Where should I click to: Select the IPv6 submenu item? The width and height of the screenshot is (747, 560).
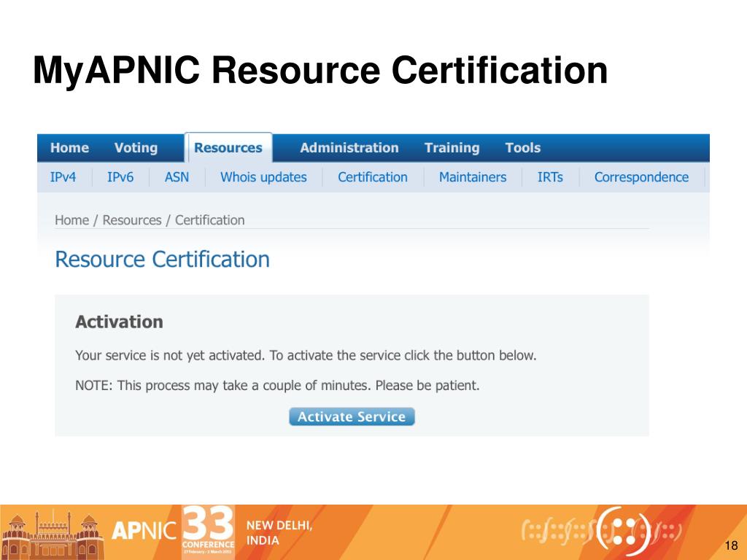[x=120, y=177]
